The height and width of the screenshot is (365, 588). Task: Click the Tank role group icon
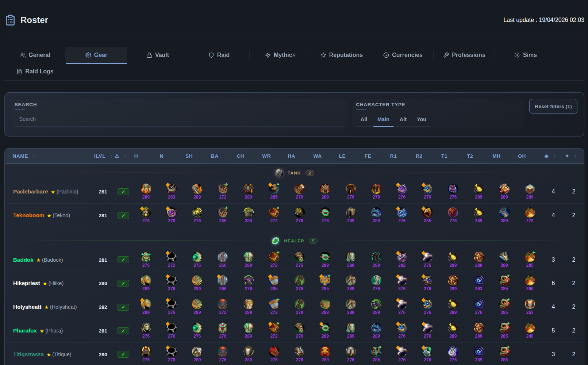(x=279, y=173)
